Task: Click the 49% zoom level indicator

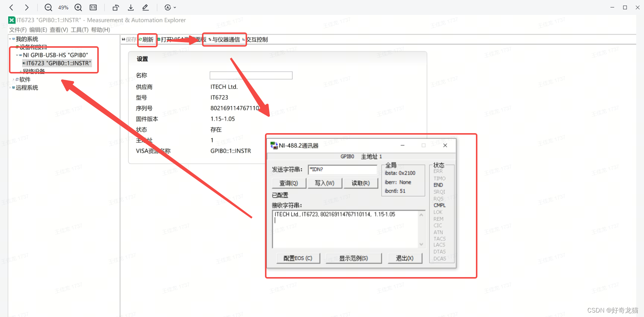Action: coord(63,7)
